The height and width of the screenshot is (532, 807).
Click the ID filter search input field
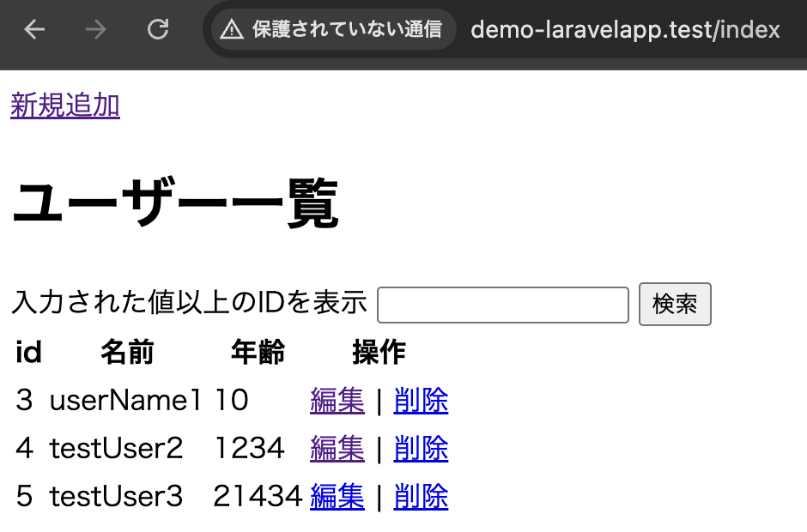coord(504,305)
